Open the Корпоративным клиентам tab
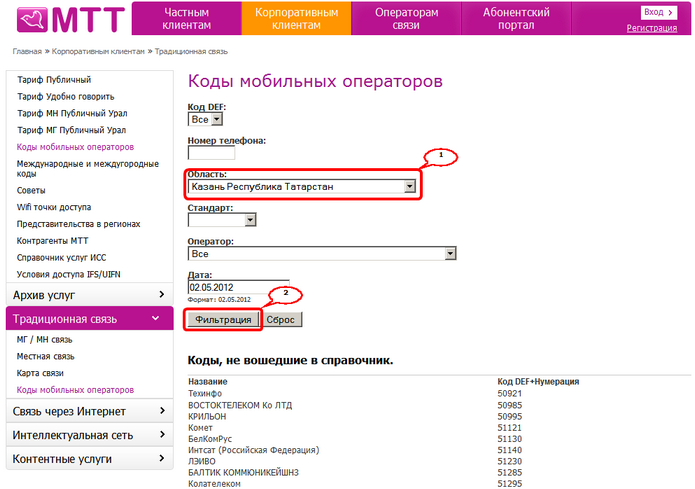Viewport: 695px width, 489px height. 297,19
